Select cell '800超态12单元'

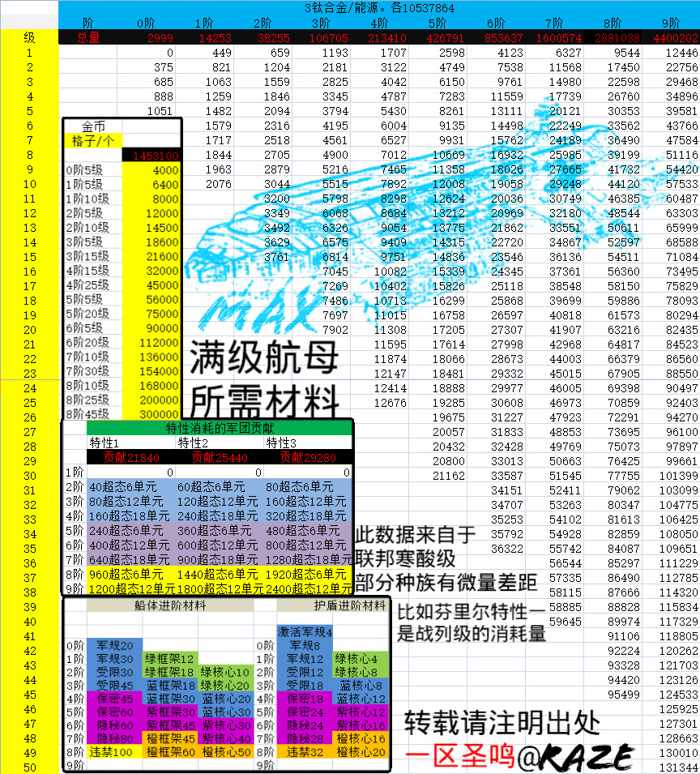(x=308, y=545)
